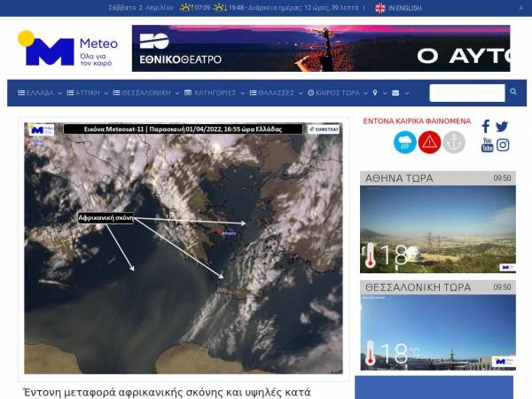
Task: Expand the ΑΤΤΙΚΗ dropdown arrow
Action: [x=106, y=94]
